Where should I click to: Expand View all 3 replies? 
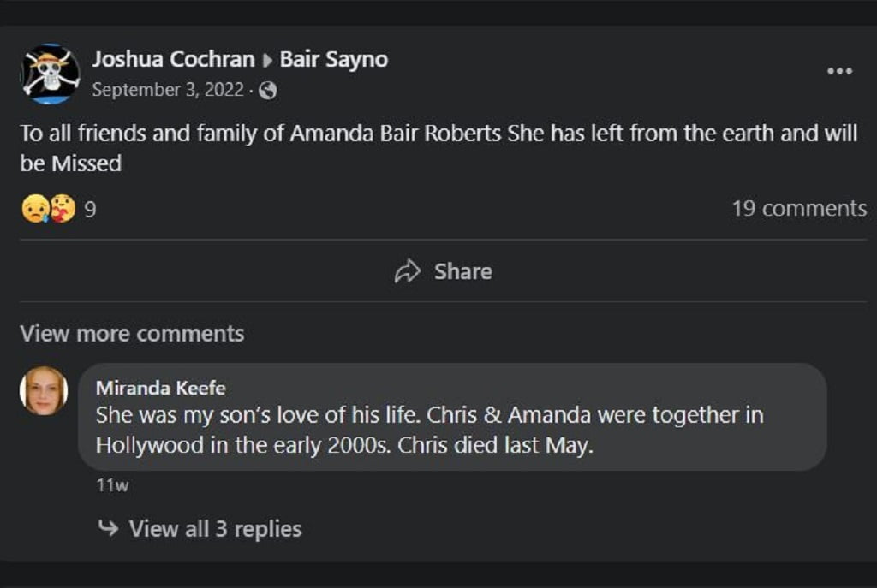215,529
